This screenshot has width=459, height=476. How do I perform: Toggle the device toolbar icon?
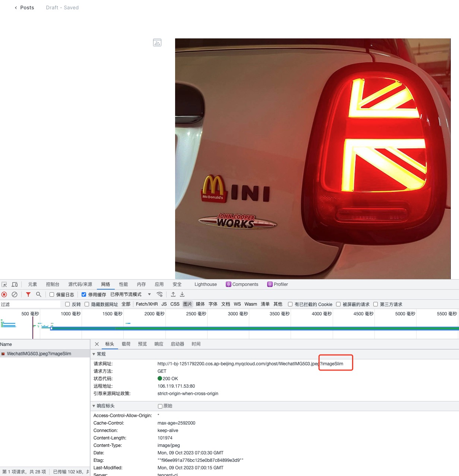coord(15,284)
